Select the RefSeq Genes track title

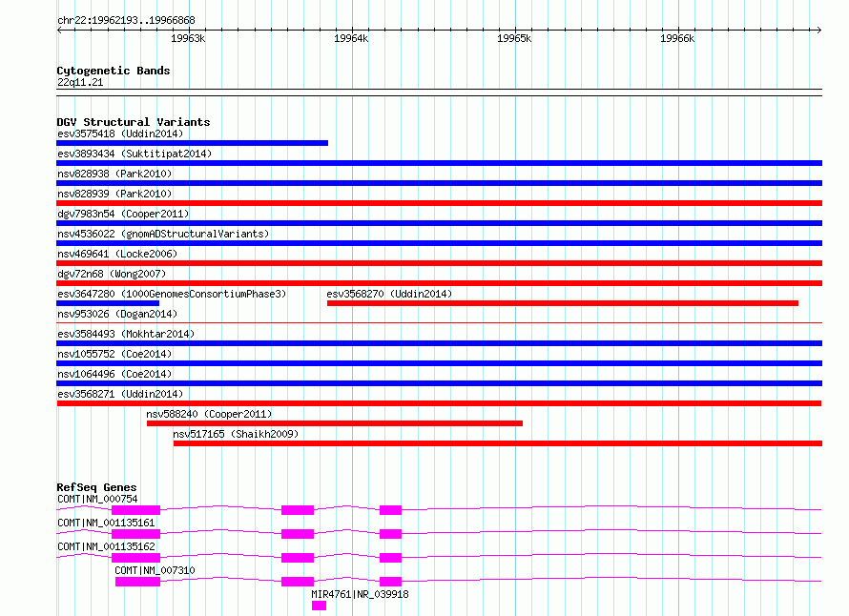(x=96, y=487)
